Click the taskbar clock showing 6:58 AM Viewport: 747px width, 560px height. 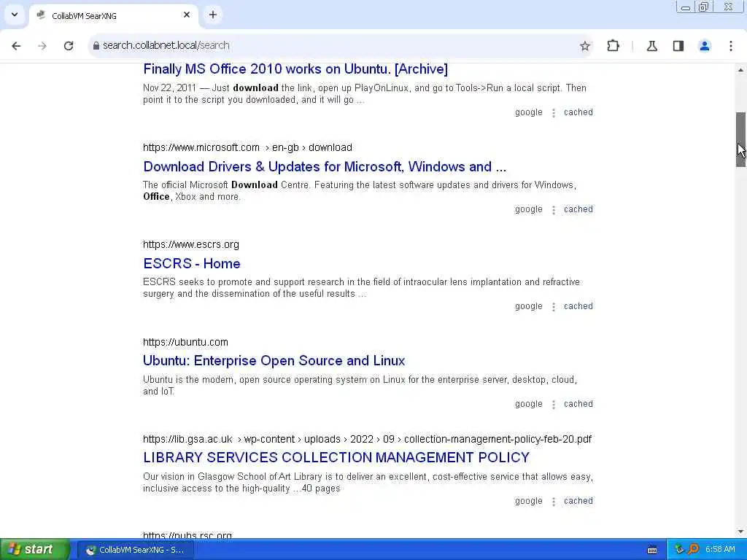tap(720, 550)
